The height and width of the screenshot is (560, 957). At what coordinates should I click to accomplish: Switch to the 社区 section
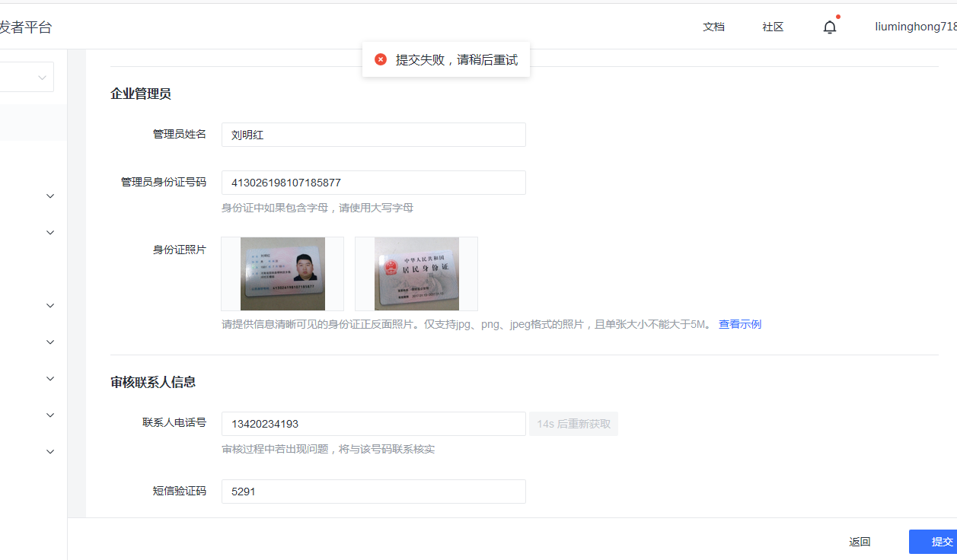click(772, 26)
